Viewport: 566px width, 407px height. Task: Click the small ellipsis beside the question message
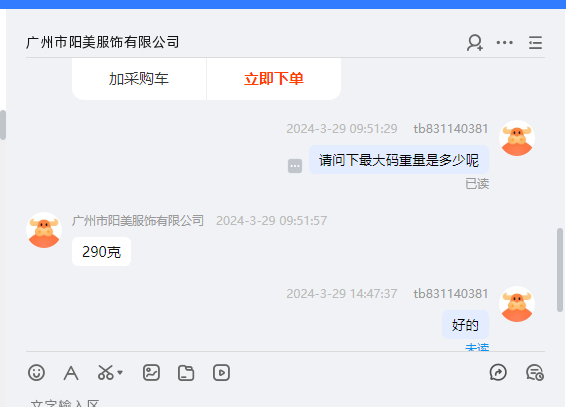295,166
